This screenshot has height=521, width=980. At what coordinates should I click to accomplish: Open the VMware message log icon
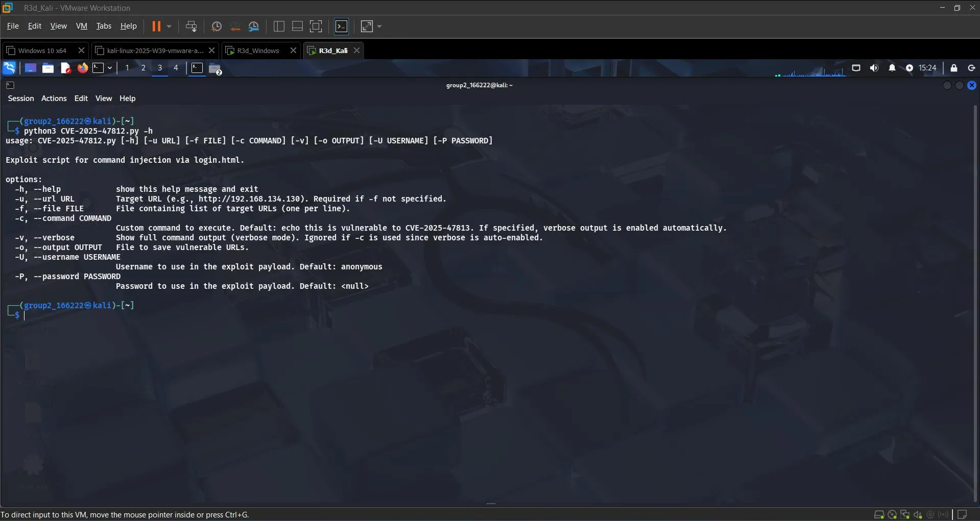pyautogui.click(x=962, y=514)
